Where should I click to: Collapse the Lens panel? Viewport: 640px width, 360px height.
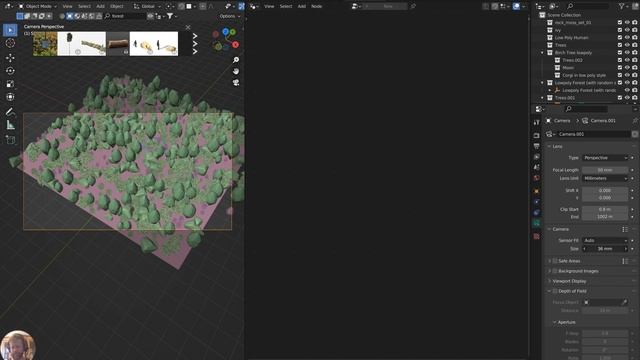pyautogui.click(x=550, y=146)
